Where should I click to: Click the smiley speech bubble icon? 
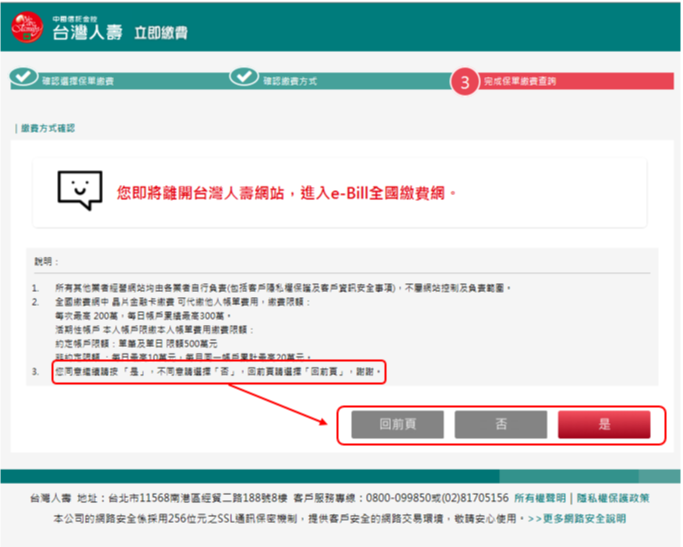tap(80, 191)
